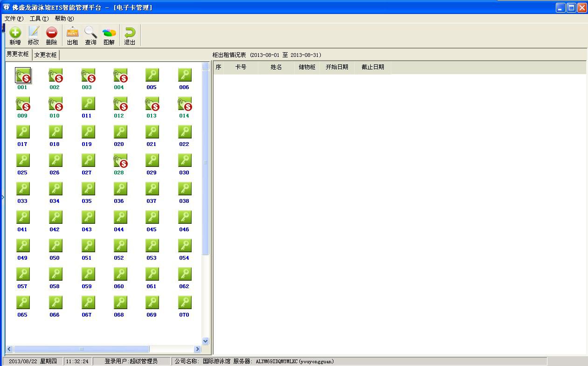Select rented locker 003

click(x=88, y=76)
